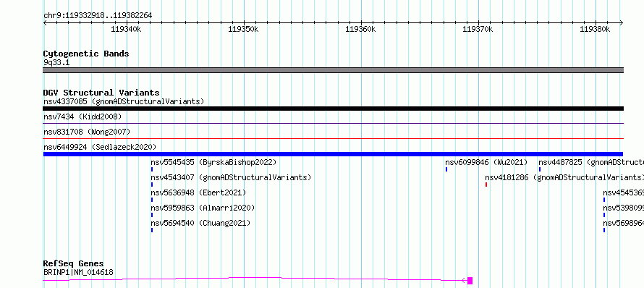Click the nsv6099846 (Wu2021) label
Screen dimensions: 644x288
486,162
